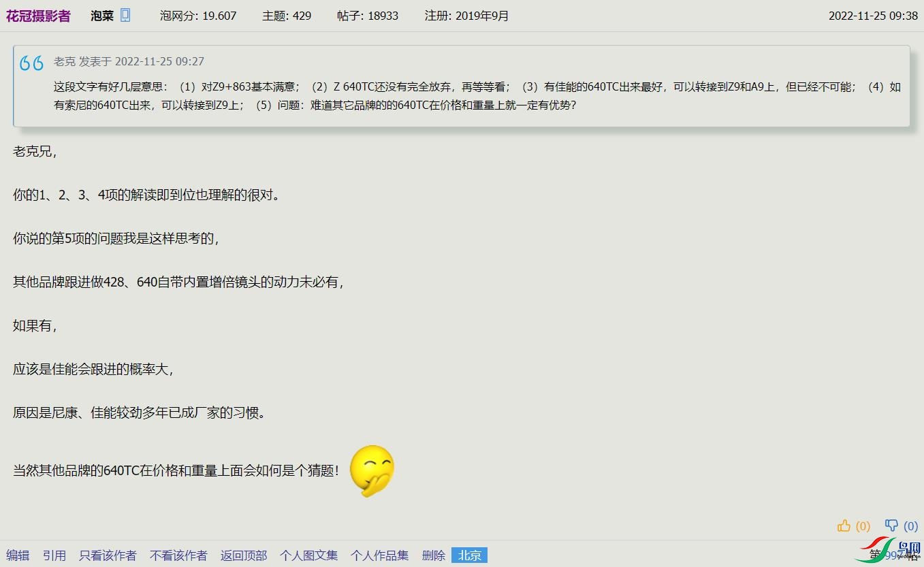The height and width of the screenshot is (567, 924).
Task: Open the 个人图文集 collection
Action: pos(308,555)
